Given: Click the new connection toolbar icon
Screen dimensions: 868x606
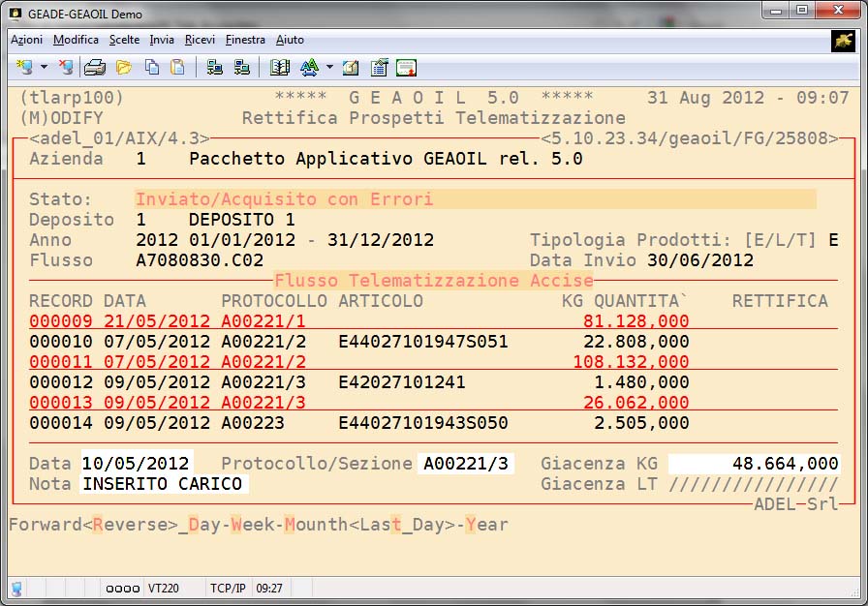Looking at the screenshot, I should pyautogui.click(x=23, y=68).
